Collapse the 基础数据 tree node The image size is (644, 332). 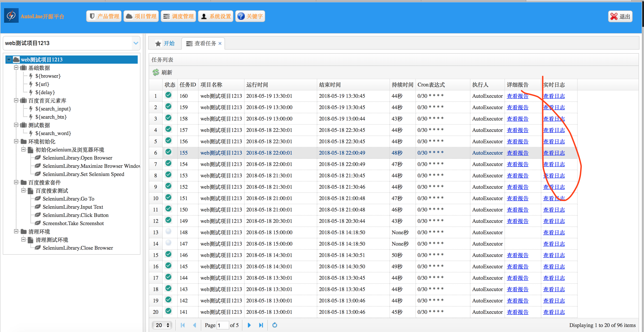click(x=16, y=68)
